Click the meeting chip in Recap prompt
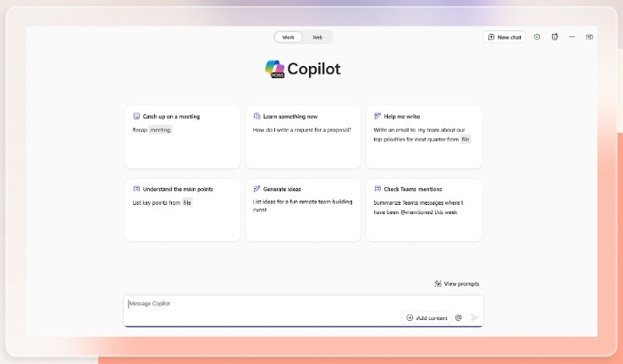The height and width of the screenshot is (364, 623). (160, 130)
